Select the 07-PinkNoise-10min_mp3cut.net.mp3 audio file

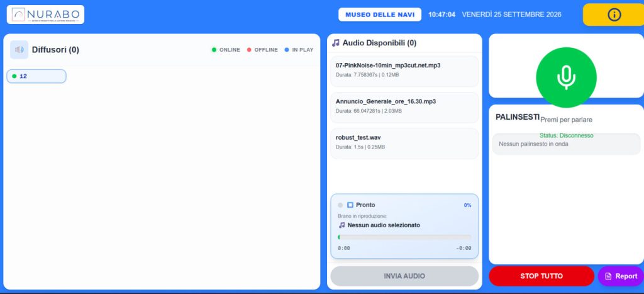coord(404,71)
